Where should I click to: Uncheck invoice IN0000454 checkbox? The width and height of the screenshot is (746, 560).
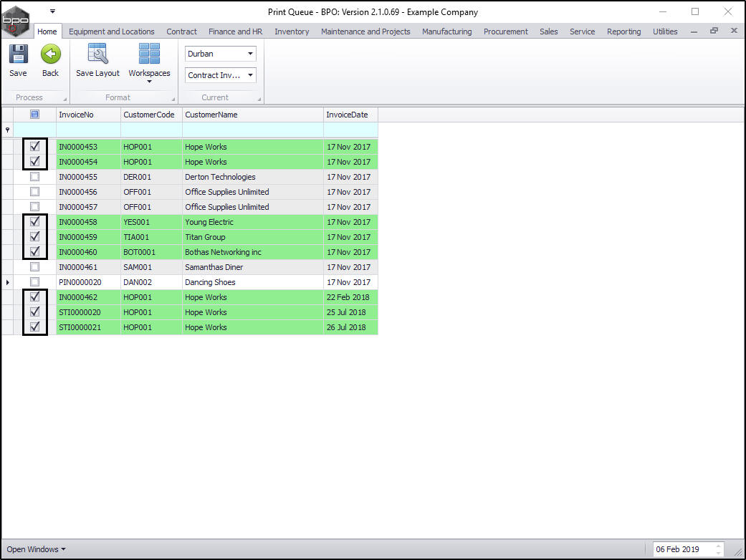point(34,162)
